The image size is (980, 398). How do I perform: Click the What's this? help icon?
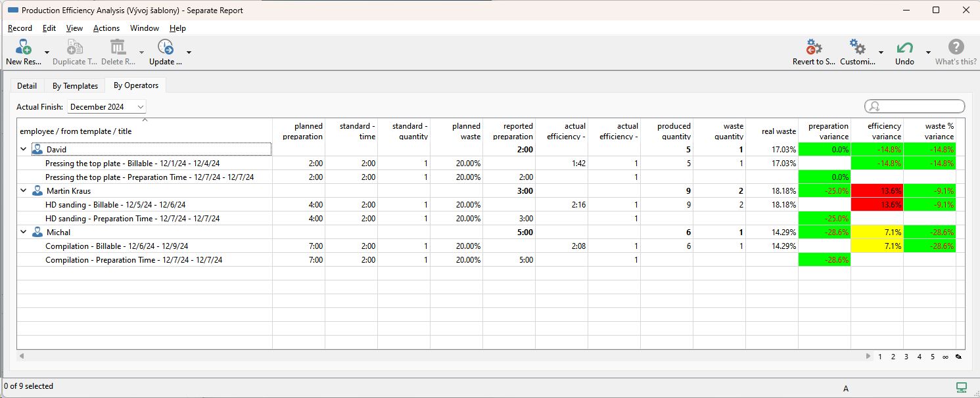coord(956,48)
